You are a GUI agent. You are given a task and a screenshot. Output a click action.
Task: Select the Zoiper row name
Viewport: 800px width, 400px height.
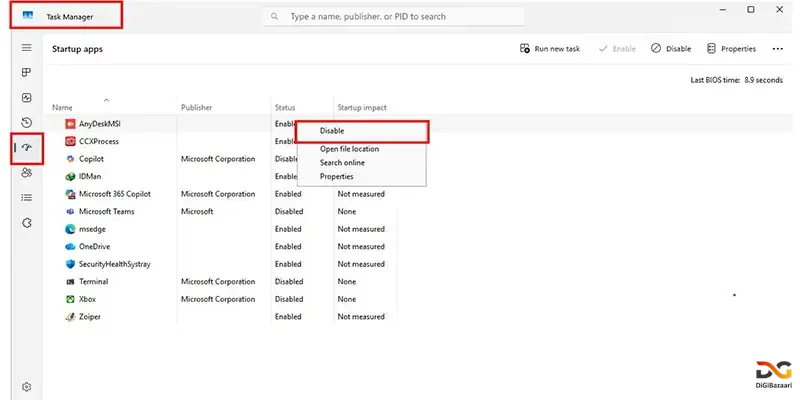coord(90,317)
